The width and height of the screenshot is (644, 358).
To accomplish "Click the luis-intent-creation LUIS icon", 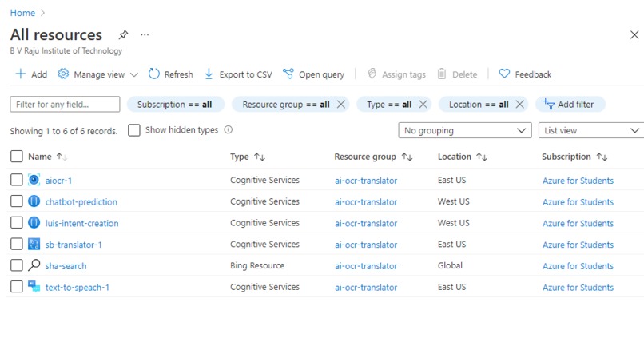I will tap(34, 222).
